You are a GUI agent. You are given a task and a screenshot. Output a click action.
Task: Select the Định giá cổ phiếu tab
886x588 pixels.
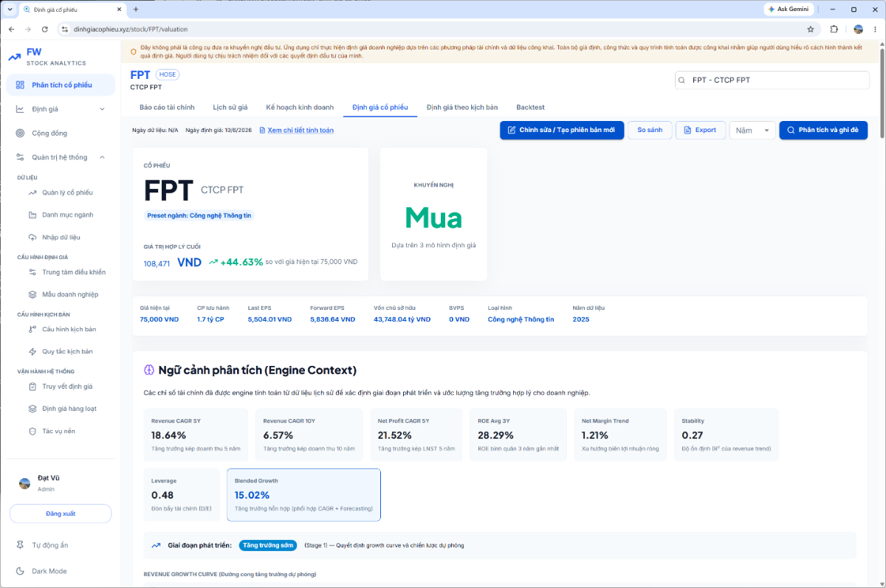coord(380,107)
